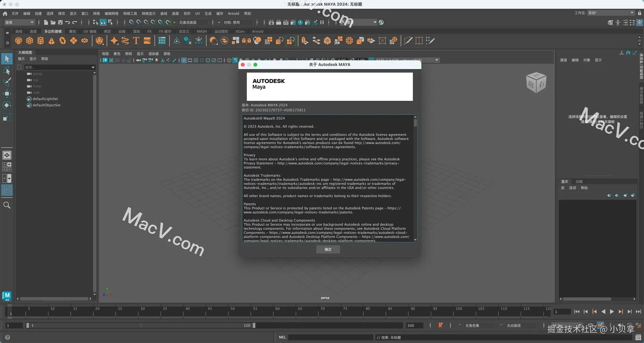
Task: Click the help question-mark icon in the status line
Action: (x=7, y=337)
